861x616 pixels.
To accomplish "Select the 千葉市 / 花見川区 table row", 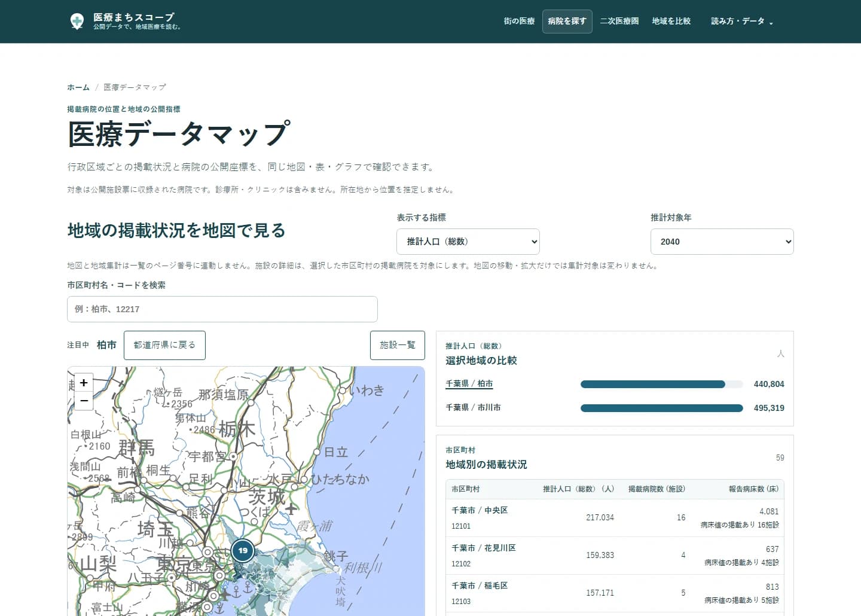I will (615, 556).
